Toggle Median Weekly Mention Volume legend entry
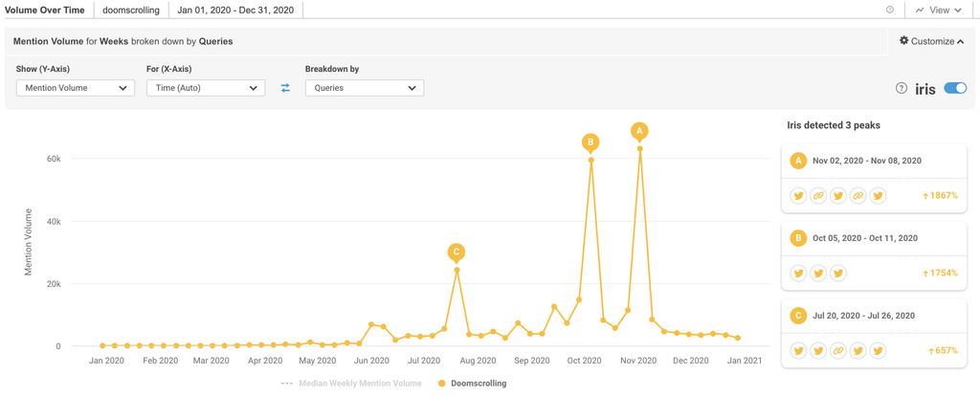Viewport: 980px width, 397px height. 351,384
